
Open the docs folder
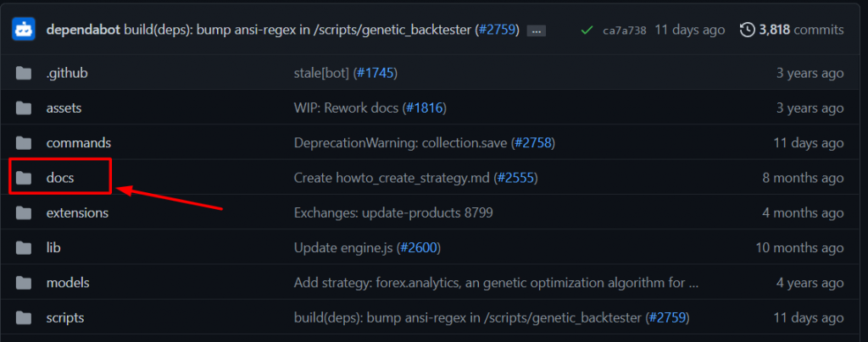point(60,178)
